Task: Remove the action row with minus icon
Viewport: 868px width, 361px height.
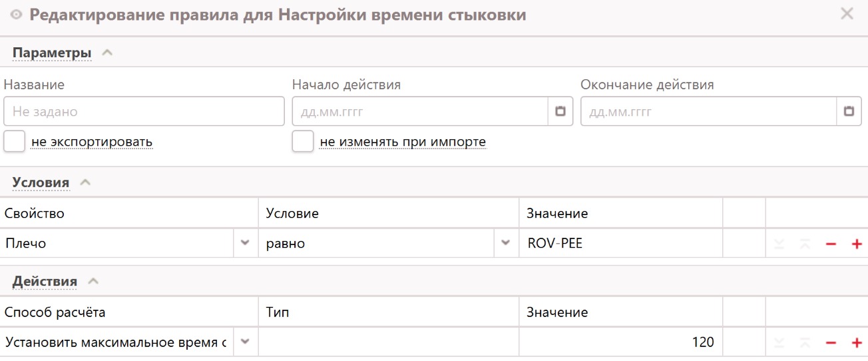Action: point(831,342)
